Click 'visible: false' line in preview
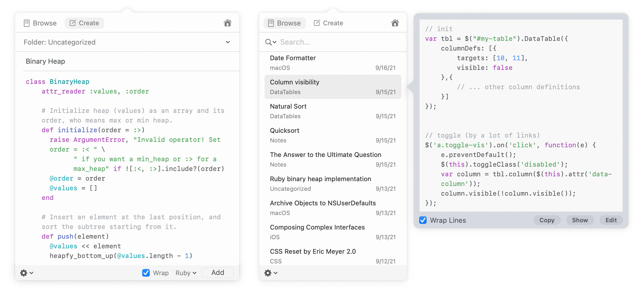The image size is (644, 294). click(x=485, y=68)
